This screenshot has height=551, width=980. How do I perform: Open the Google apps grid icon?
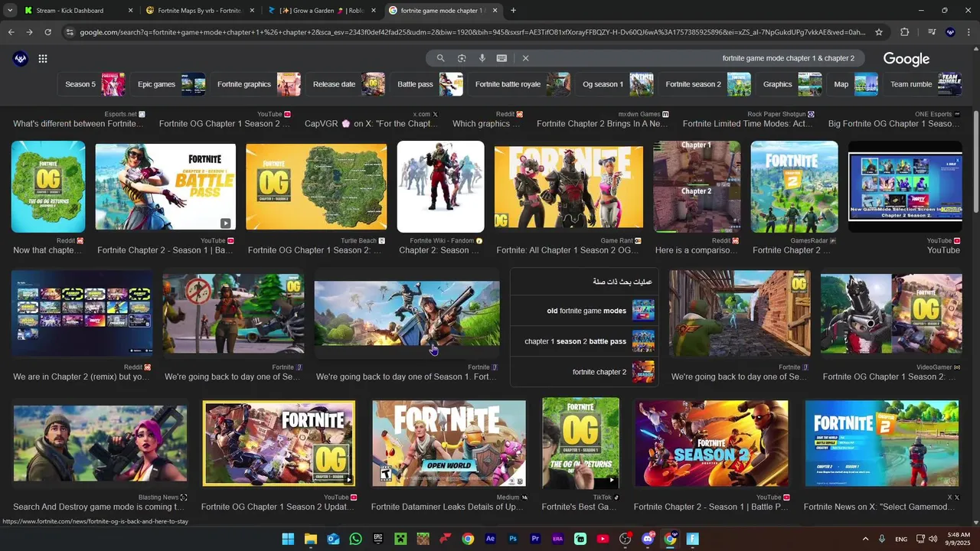(43, 59)
